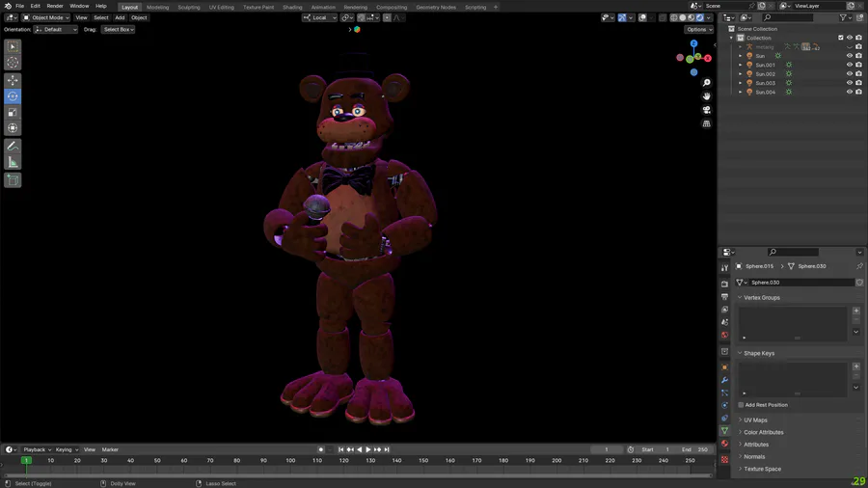868x488 pixels.
Task: Open the Object properties tab
Action: tap(724, 367)
